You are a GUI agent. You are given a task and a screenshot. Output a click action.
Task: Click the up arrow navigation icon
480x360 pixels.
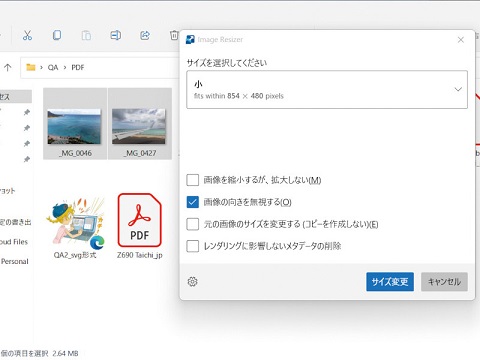tap(8, 68)
